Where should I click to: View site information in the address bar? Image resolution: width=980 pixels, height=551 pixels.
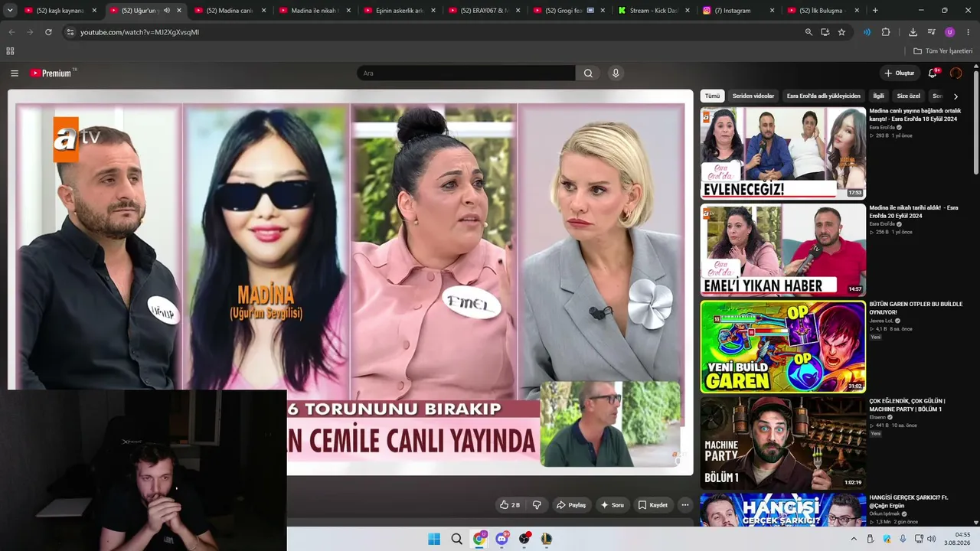[70, 32]
